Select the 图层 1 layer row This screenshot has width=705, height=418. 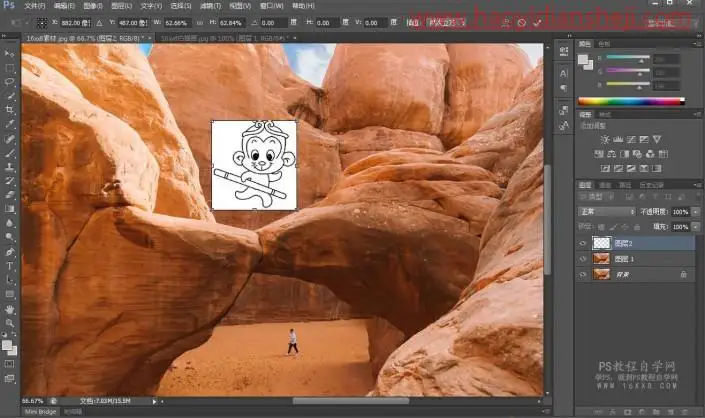click(x=636, y=259)
